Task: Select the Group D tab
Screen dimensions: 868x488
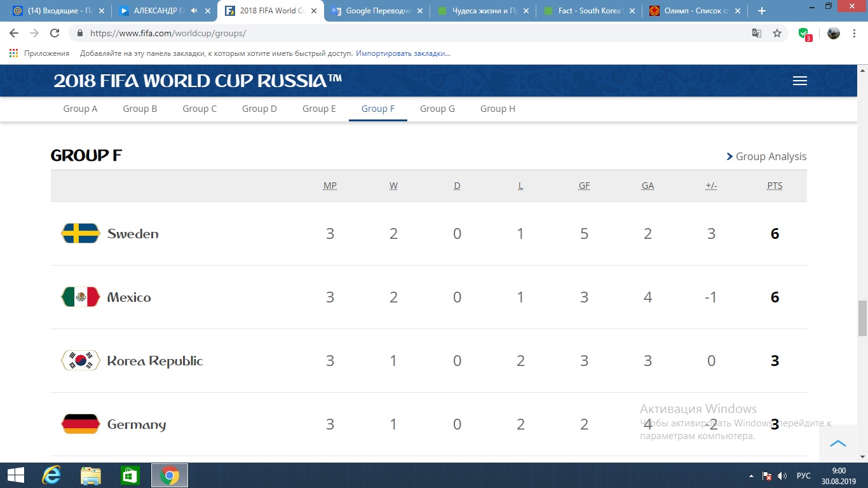Action: [x=259, y=109]
